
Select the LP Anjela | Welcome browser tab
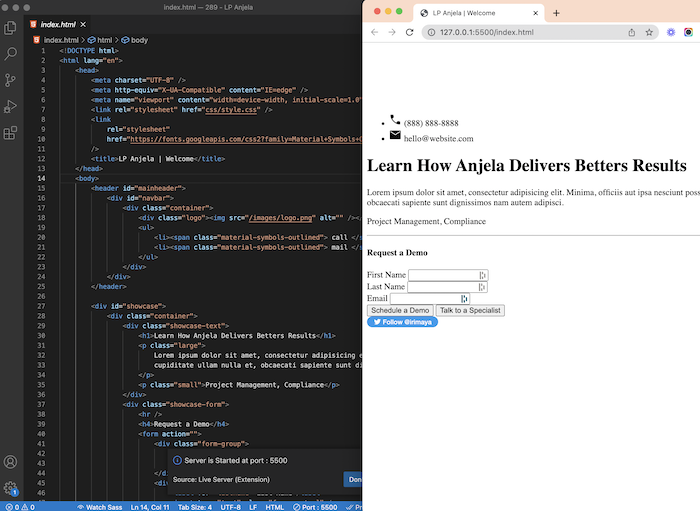478,13
